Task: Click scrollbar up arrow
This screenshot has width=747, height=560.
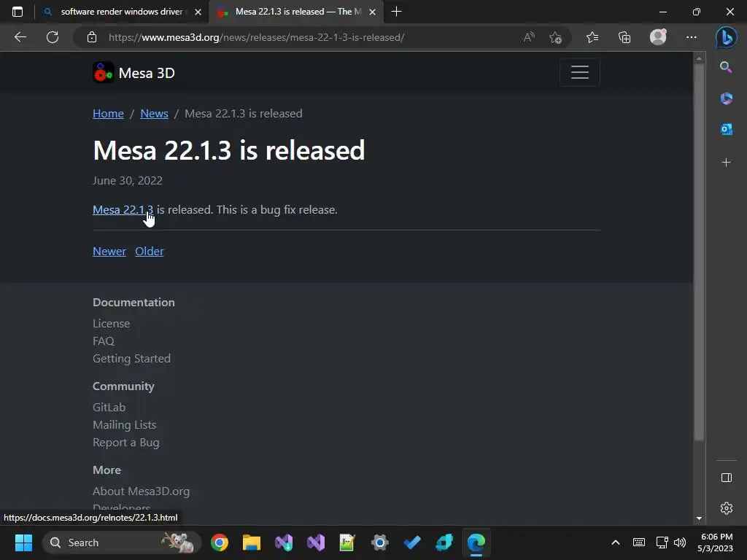Action: (699, 58)
